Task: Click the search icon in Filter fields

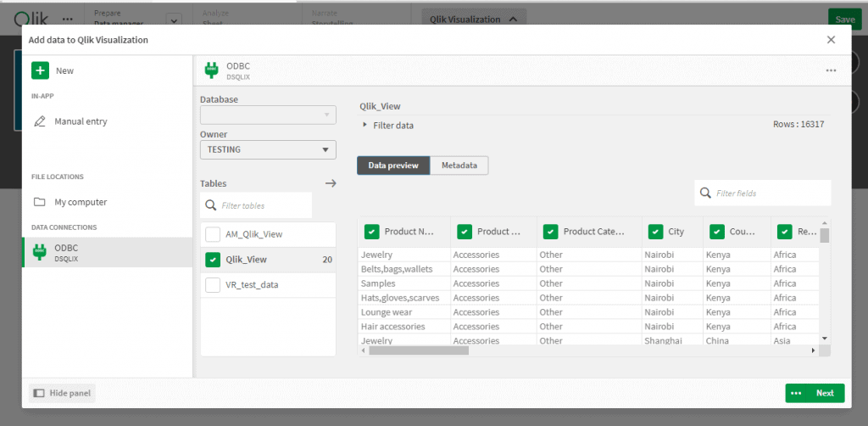Action: (705, 193)
